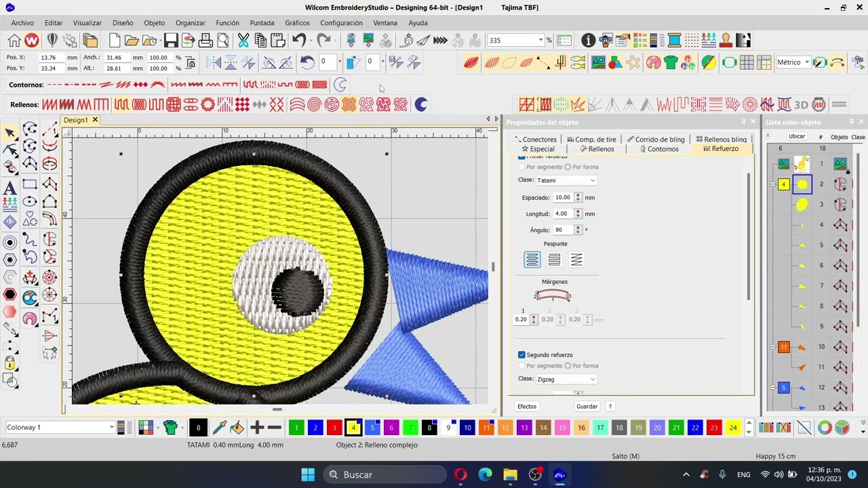868x488 pixels.
Task: Open the zoom percentage dropdown
Action: click(x=540, y=41)
